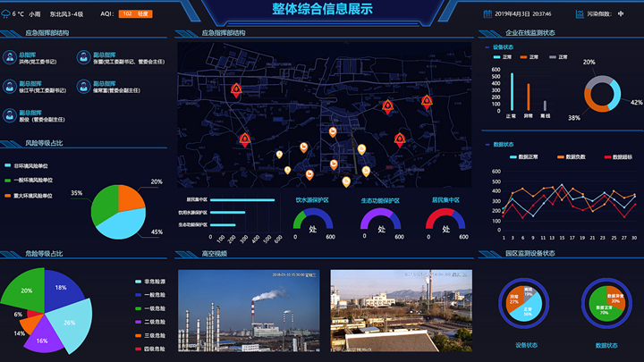Open avatar of 副总指挥 党工委副书记、管委会主任
The image size is (644, 362).
pyautogui.click(x=83, y=57)
